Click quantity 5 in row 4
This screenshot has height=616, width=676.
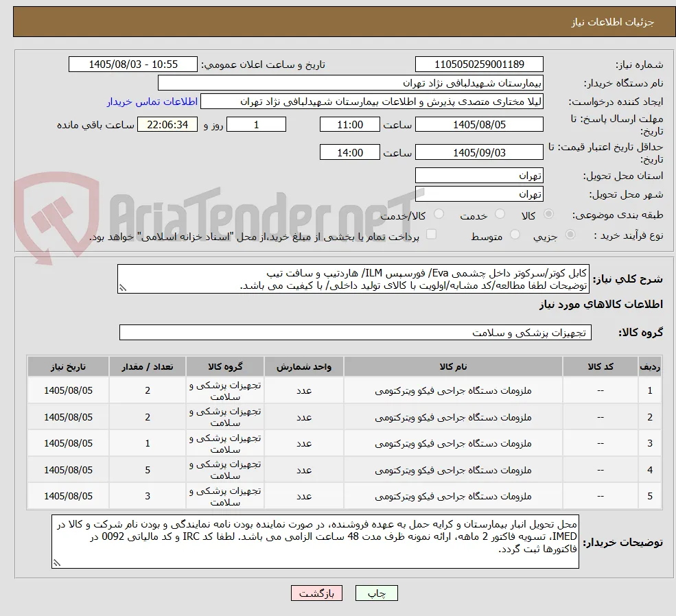[x=148, y=470]
